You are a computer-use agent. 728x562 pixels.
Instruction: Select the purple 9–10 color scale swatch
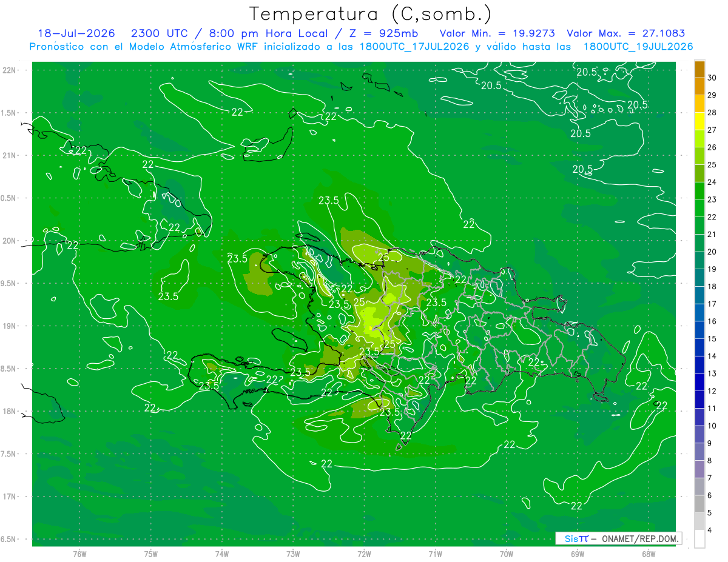699,434
